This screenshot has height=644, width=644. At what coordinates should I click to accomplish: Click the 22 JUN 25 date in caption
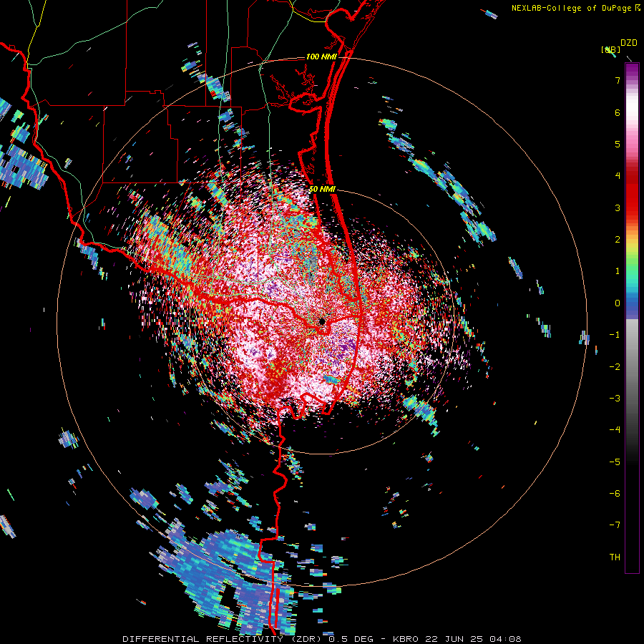[x=454, y=639]
